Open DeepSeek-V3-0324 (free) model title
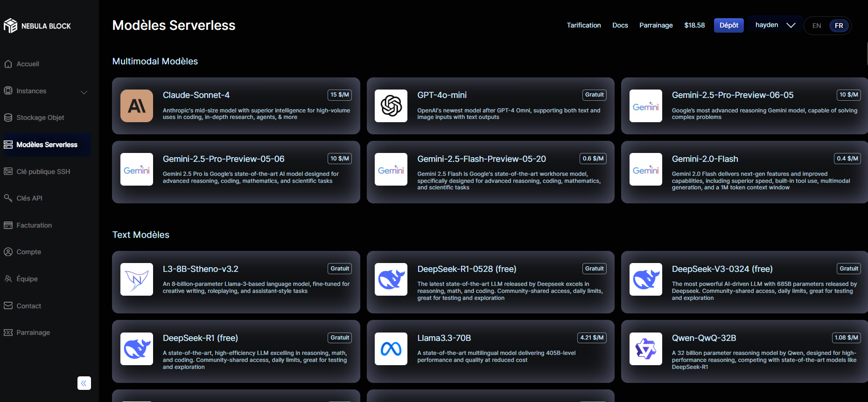Screen dimensions: 868x402 722,269
